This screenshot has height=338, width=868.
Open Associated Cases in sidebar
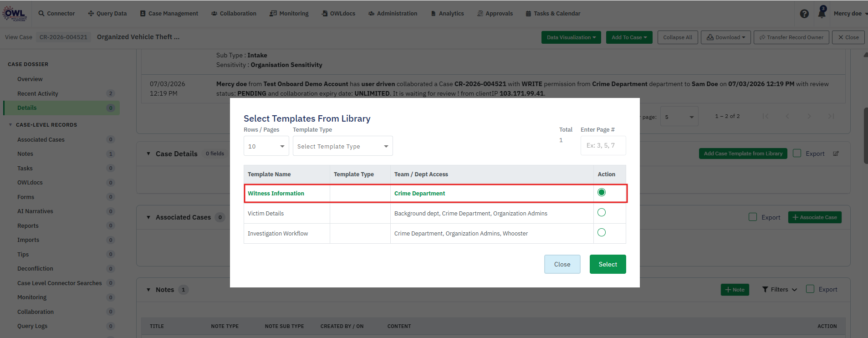tap(41, 140)
